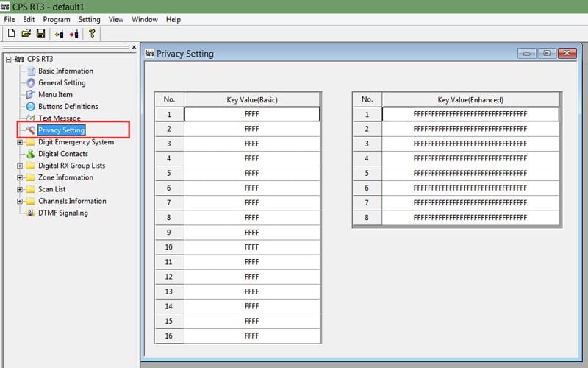This screenshot has width=588, height=368.
Task: Click the Privacy Setting window title icon
Action: 149,53
